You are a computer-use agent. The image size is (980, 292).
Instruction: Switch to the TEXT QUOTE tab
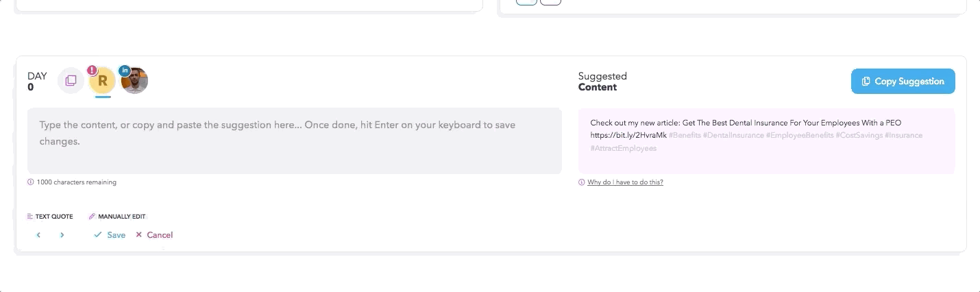50,217
